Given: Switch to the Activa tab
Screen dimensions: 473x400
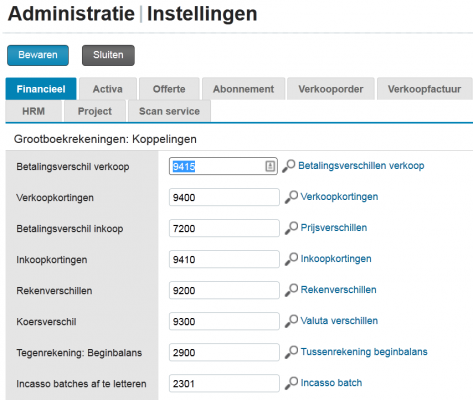Looking at the screenshot, I should (108, 89).
